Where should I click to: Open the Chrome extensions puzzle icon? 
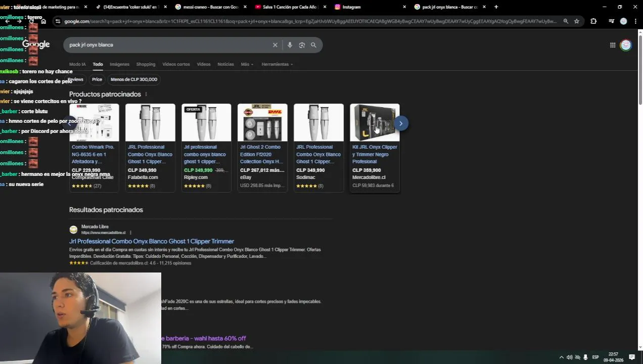click(593, 21)
